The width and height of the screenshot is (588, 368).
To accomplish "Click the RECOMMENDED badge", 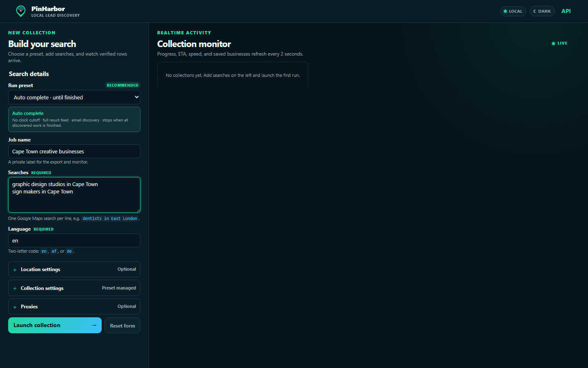I will (x=122, y=85).
